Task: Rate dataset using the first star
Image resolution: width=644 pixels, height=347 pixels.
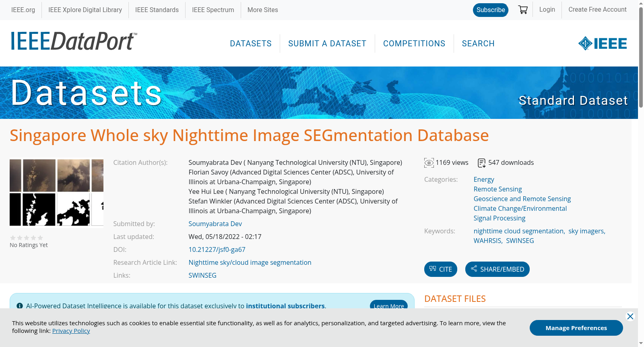Action: pos(13,238)
